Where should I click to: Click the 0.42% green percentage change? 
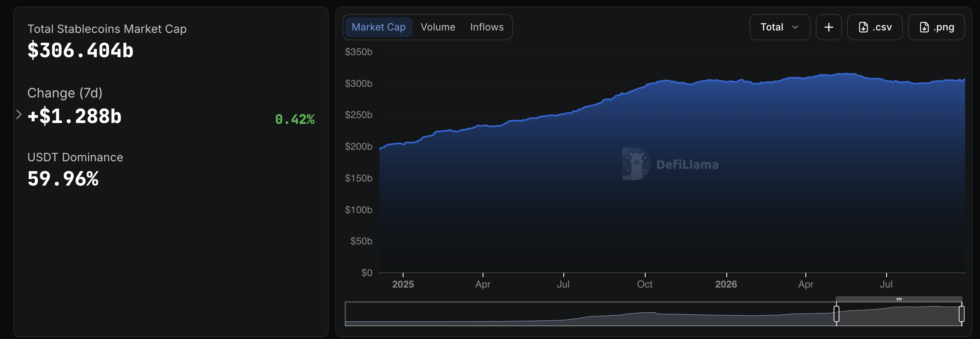coord(295,119)
